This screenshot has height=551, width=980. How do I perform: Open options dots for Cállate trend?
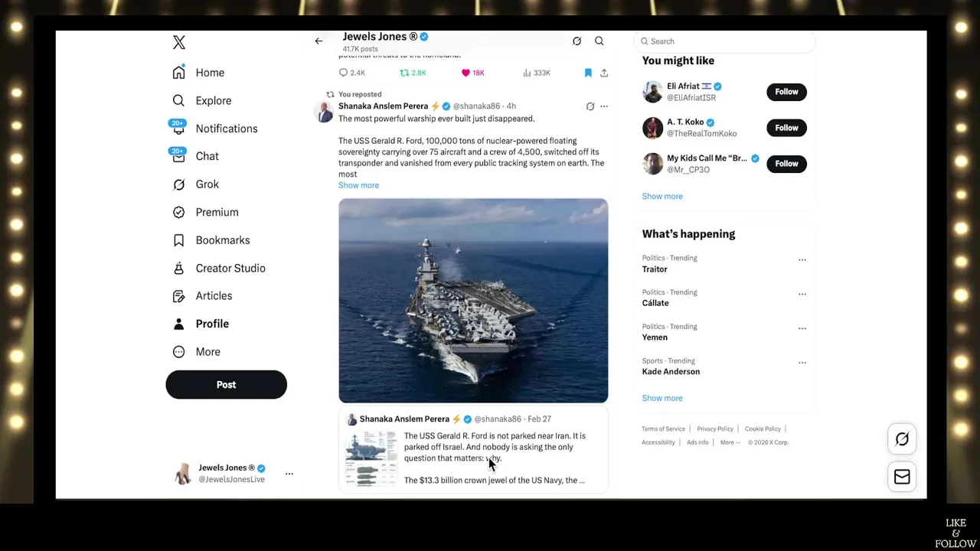click(x=802, y=294)
